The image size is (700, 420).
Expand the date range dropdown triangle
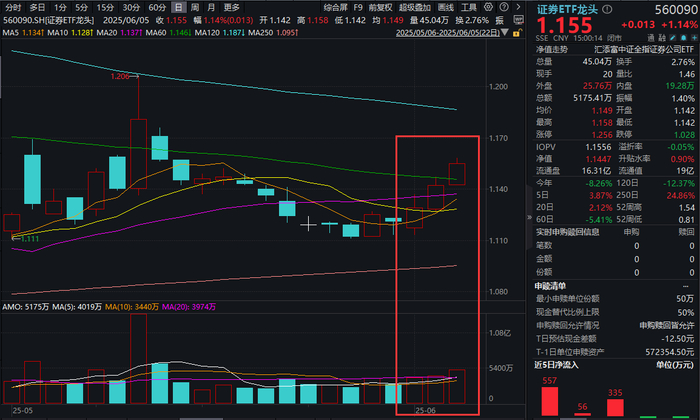(504, 33)
